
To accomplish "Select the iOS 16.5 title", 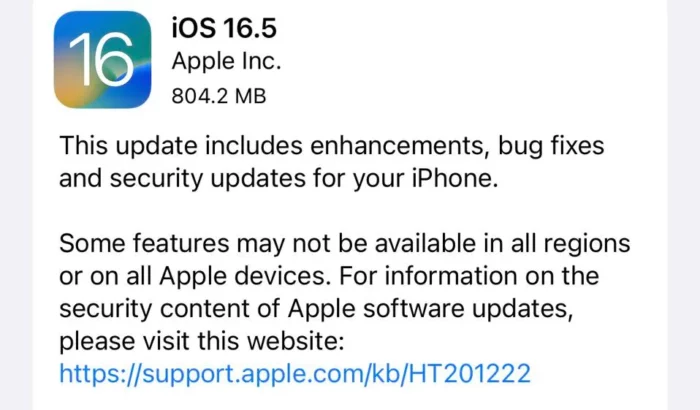I will [x=224, y=28].
